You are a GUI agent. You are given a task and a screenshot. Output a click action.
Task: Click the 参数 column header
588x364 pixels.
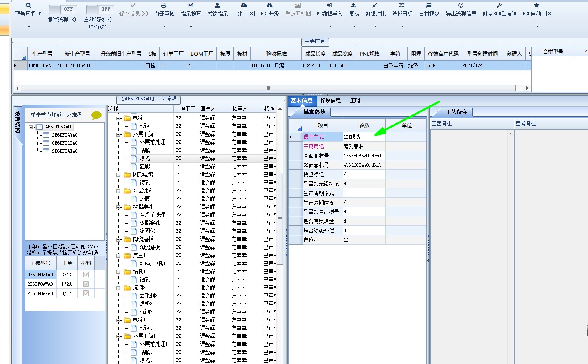364,125
